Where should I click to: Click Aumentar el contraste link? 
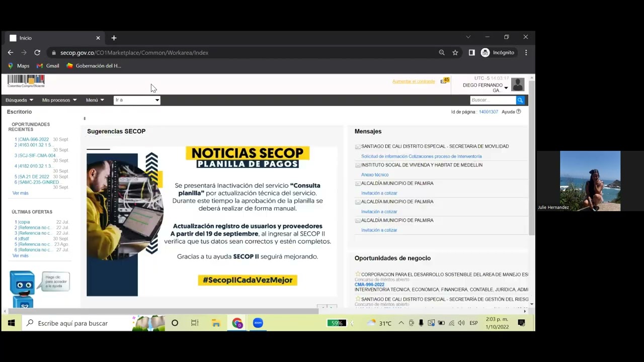(x=414, y=81)
